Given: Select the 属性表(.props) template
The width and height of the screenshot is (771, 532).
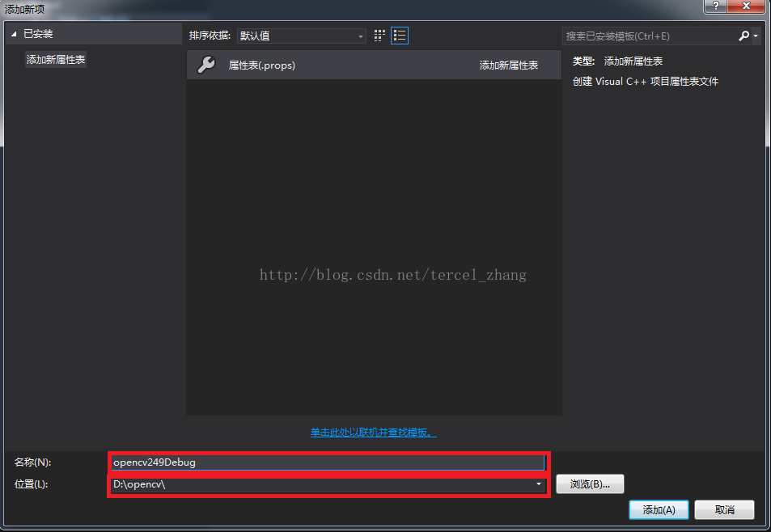Looking at the screenshot, I should click(374, 65).
